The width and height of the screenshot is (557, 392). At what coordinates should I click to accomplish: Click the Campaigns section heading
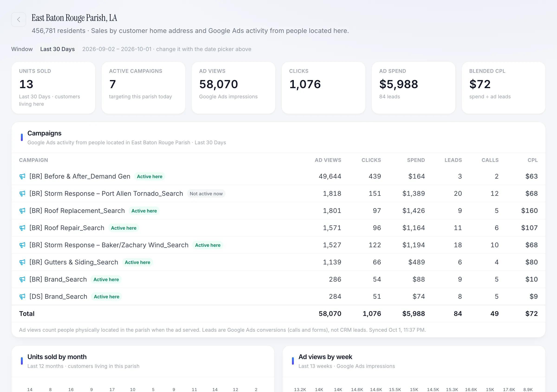(x=44, y=133)
